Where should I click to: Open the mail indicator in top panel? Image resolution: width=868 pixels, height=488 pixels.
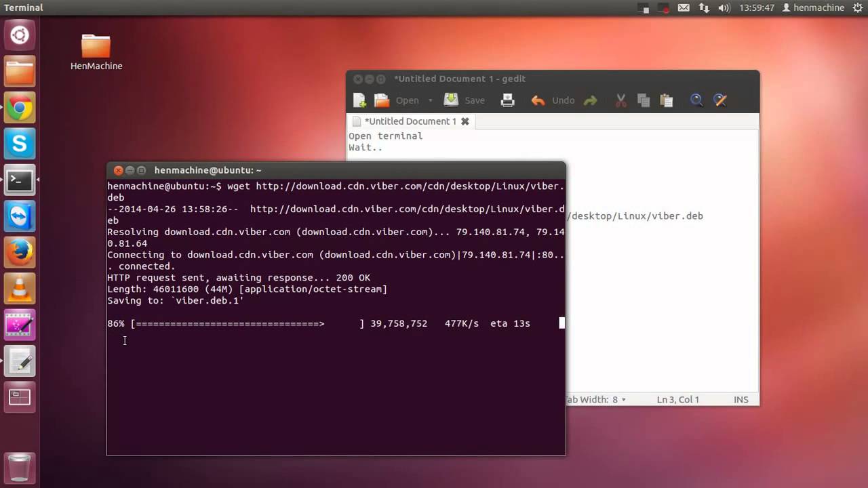tap(684, 8)
